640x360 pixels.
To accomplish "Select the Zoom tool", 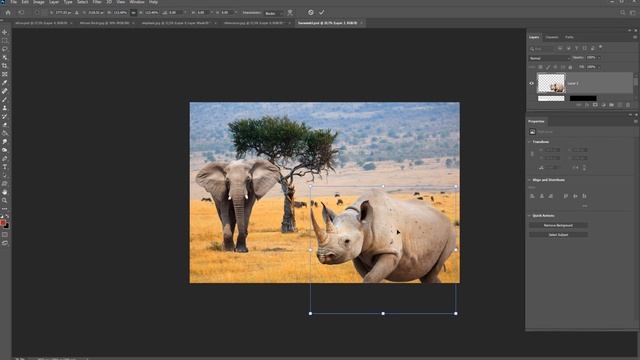I will [4, 200].
